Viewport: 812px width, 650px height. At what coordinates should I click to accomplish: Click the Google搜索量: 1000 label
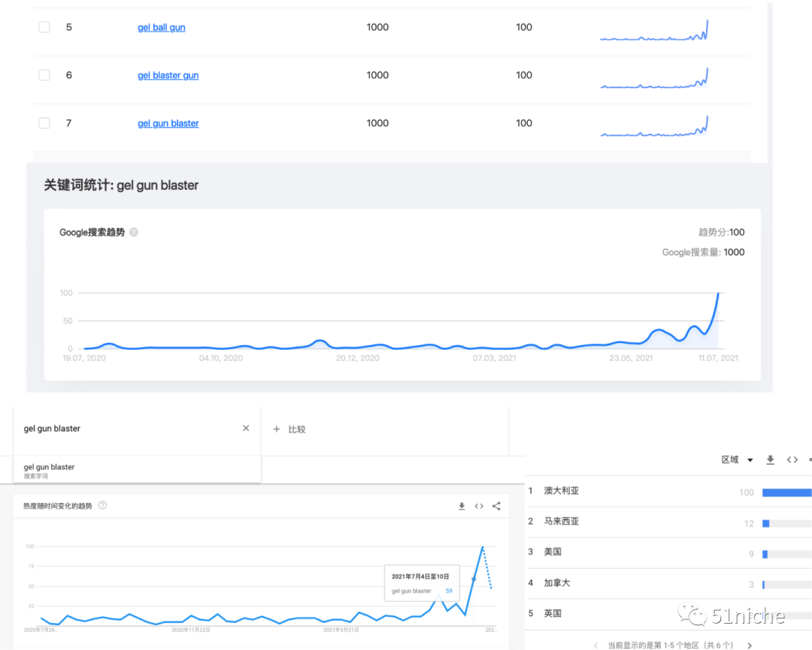point(703,253)
